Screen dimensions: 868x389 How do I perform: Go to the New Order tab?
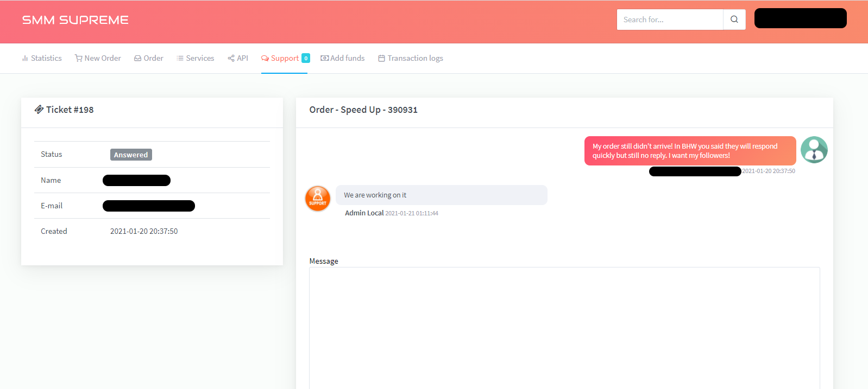pos(98,58)
